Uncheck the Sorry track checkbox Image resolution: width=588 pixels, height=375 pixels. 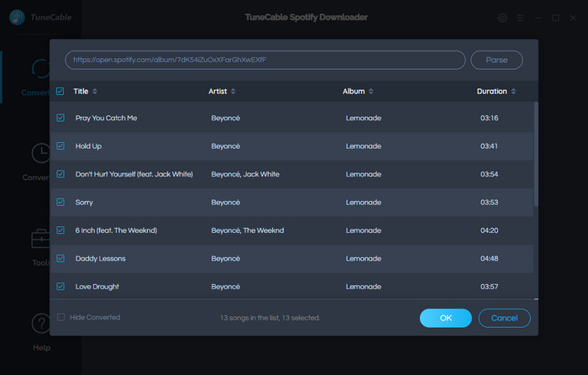pyautogui.click(x=60, y=203)
